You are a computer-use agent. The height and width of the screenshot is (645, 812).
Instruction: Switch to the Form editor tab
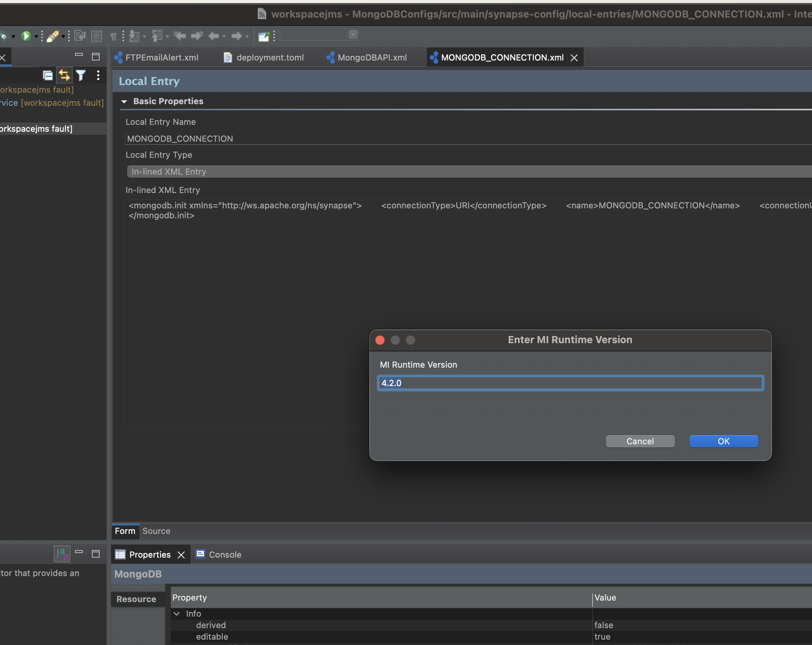[x=125, y=531]
